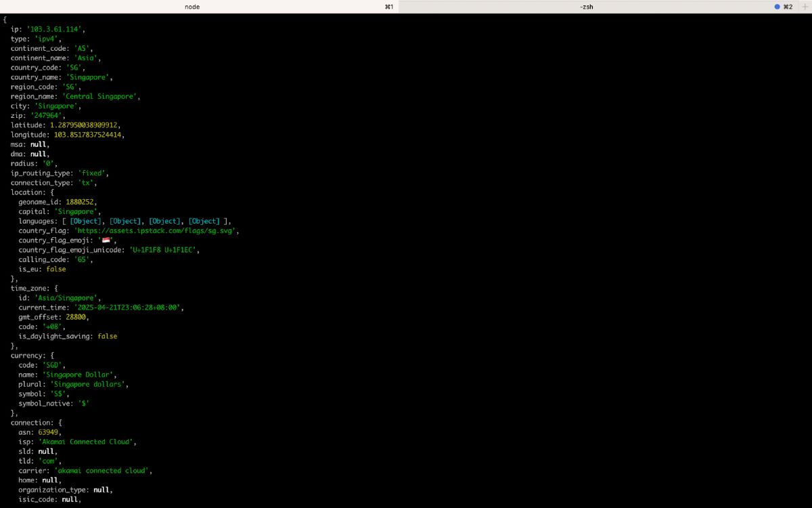This screenshot has width=812, height=508.
Task: Click the gmt_offset value 28800
Action: [76, 317]
